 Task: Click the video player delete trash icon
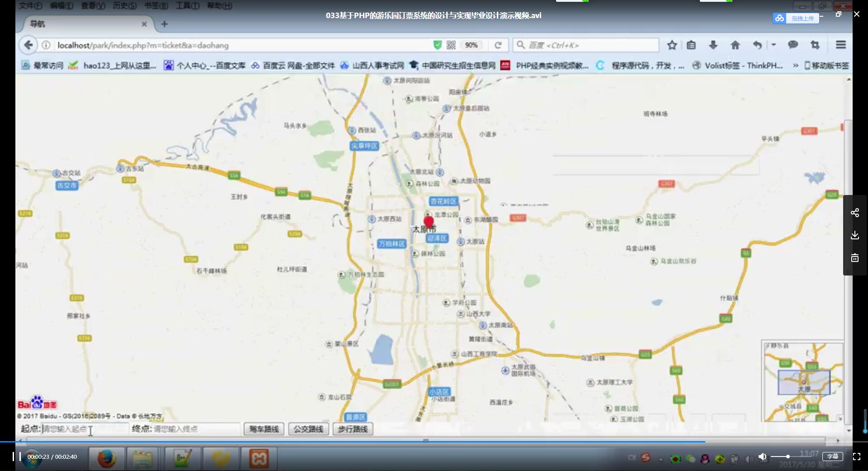coord(855,258)
